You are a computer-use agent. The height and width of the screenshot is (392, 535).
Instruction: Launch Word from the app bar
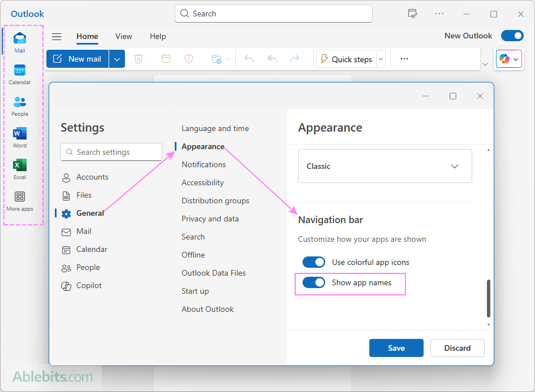20,138
